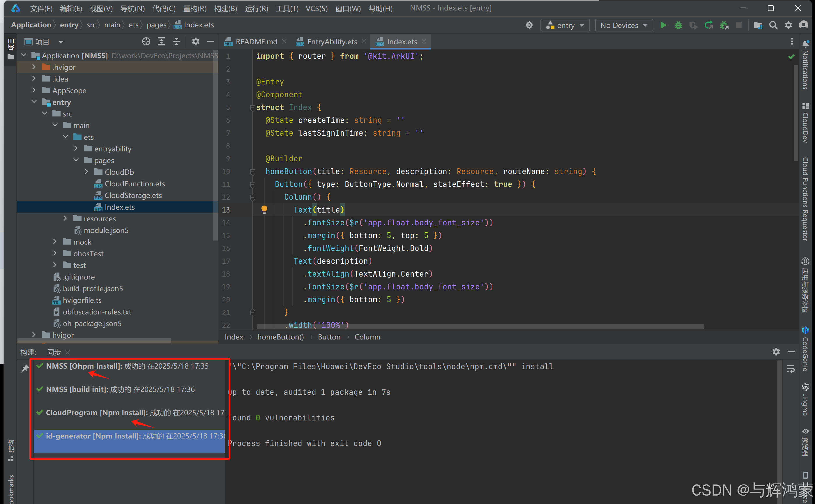Open build panel settings gear
The image size is (815, 504).
click(x=776, y=352)
